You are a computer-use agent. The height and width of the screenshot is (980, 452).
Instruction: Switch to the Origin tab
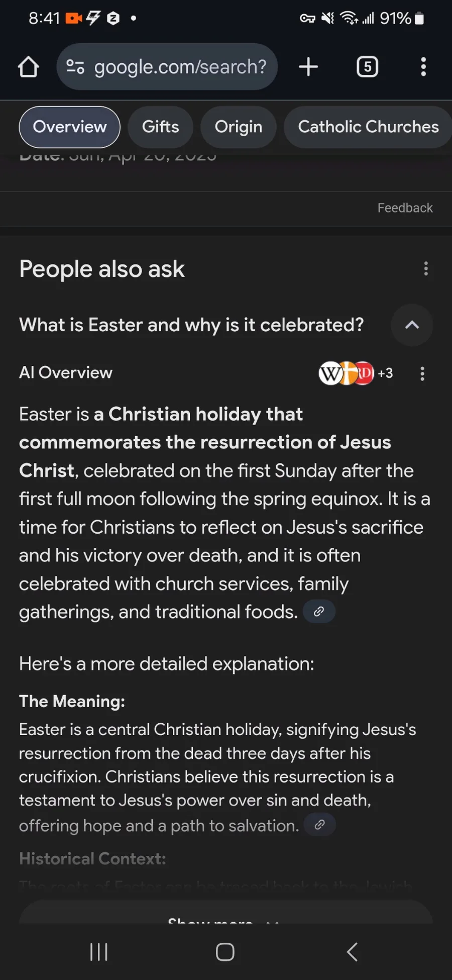239,127
